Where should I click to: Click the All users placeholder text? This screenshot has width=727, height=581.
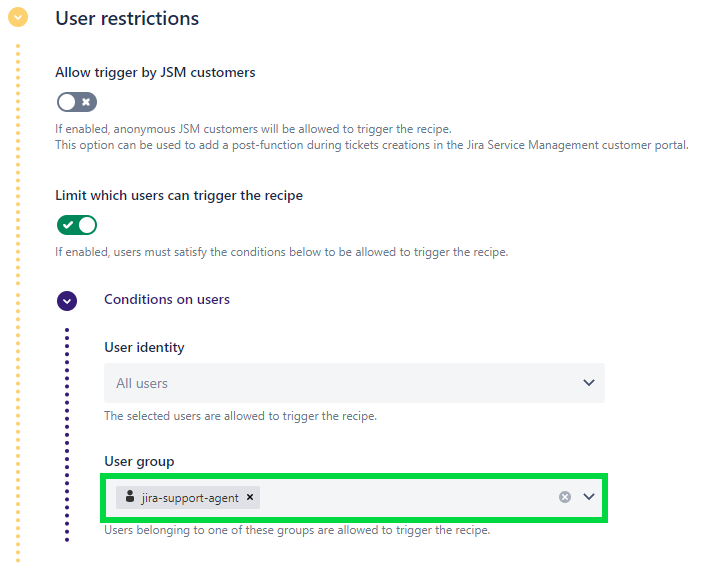pyautogui.click(x=142, y=383)
